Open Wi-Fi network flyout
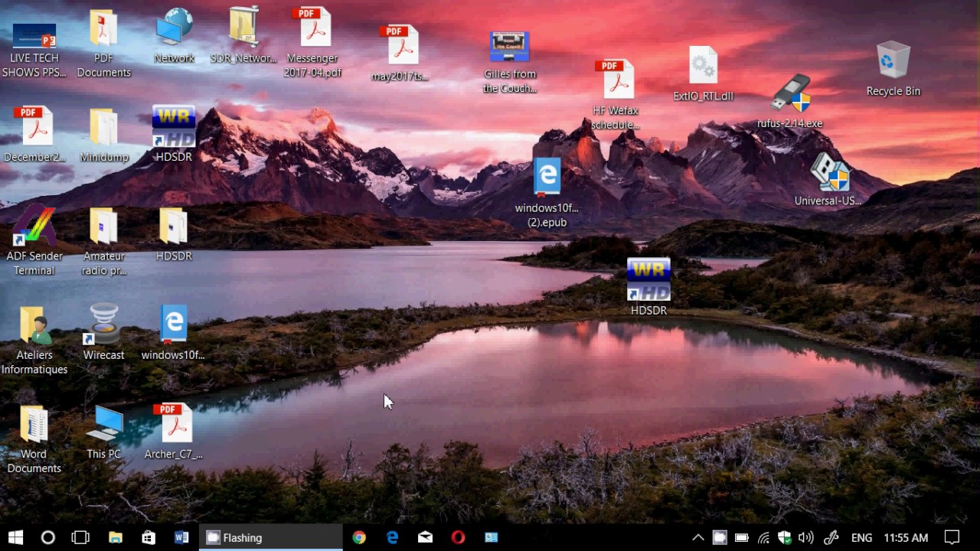The image size is (980, 551). [x=763, y=537]
